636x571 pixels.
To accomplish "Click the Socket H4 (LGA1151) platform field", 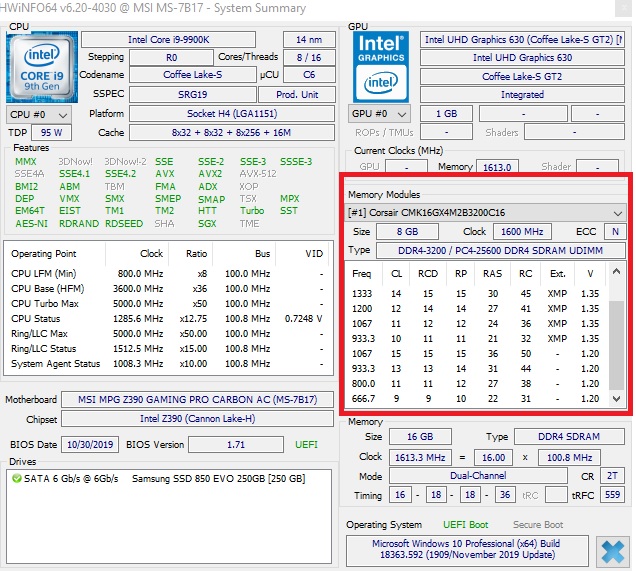I will (x=232, y=114).
